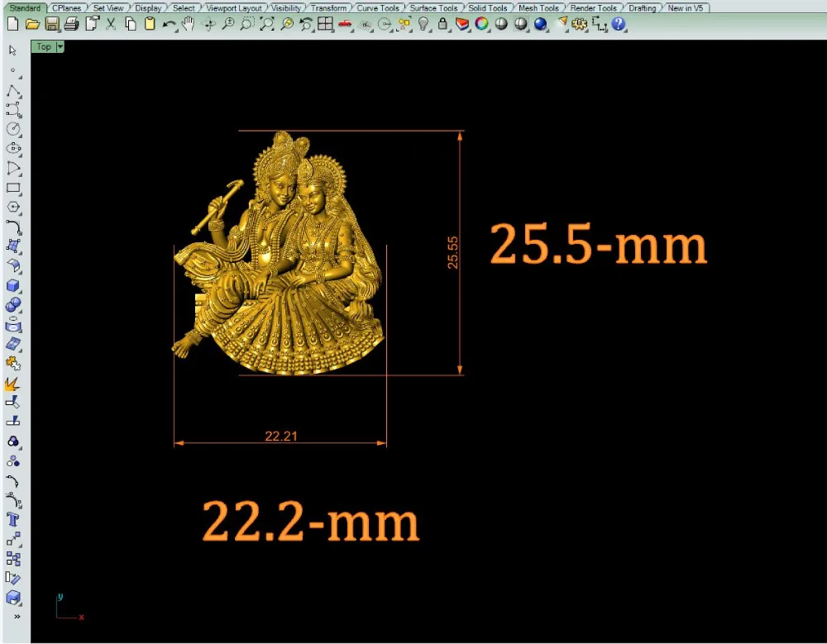The height and width of the screenshot is (644, 827).
Task: Open the Transform tab
Action: tap(328, 8)
